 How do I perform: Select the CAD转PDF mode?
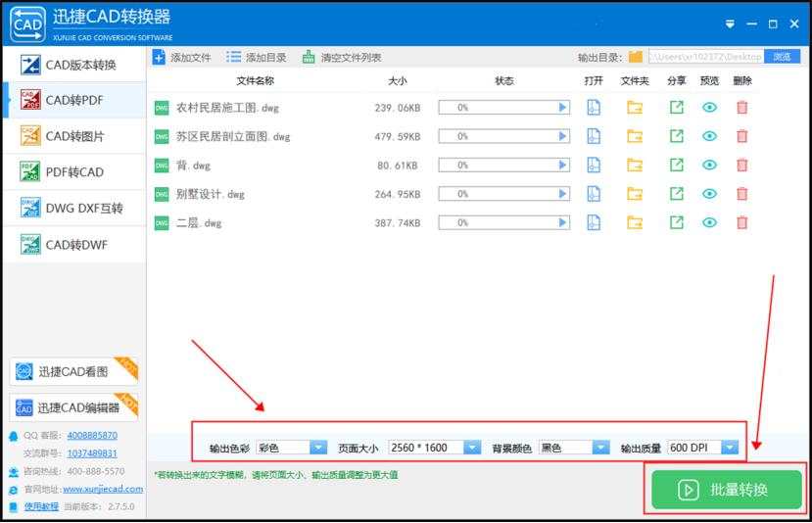pos(74,100)
